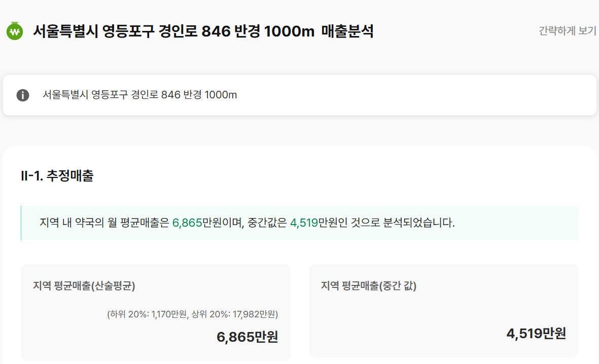This screenshot has height=364, width=599.
Task: Click the 지역 평균매출(중간 값) card label
Action: point(369,286)
